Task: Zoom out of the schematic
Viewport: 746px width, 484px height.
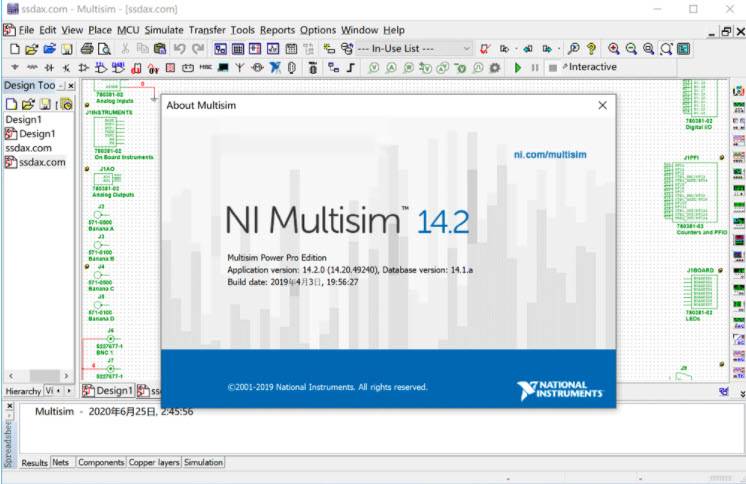Action: tap(631, 49)
